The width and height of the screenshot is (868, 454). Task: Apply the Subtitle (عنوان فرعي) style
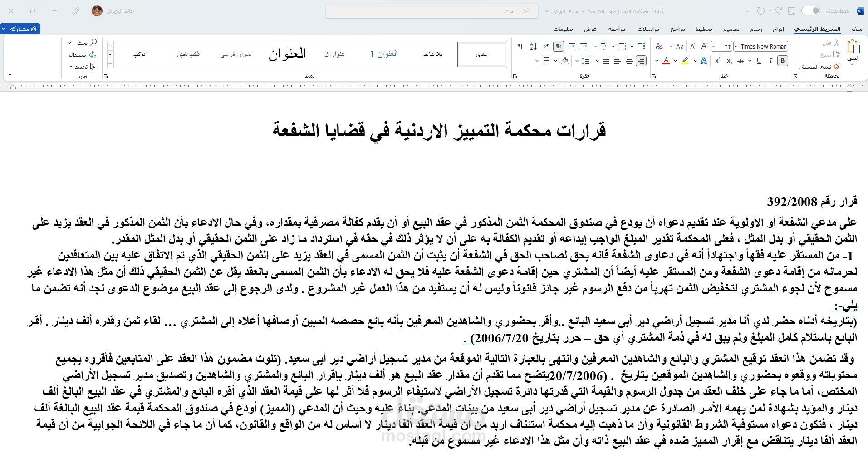tap(236, 54)
